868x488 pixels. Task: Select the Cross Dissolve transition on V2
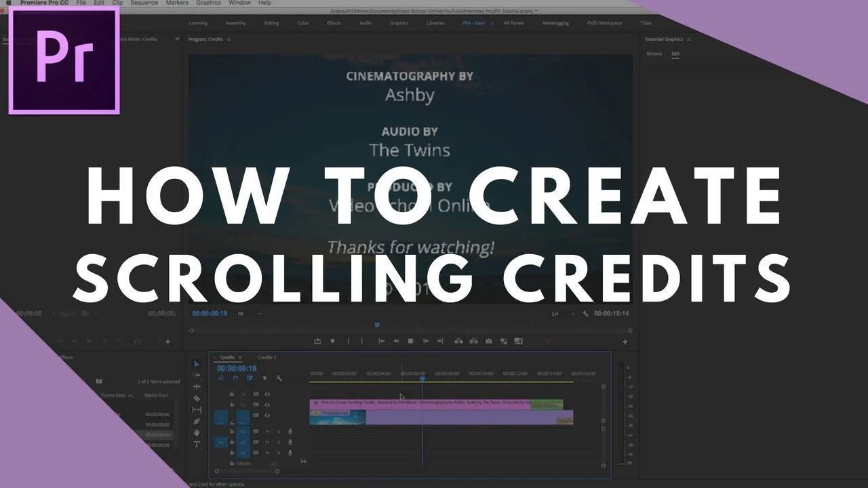[547, 405]
